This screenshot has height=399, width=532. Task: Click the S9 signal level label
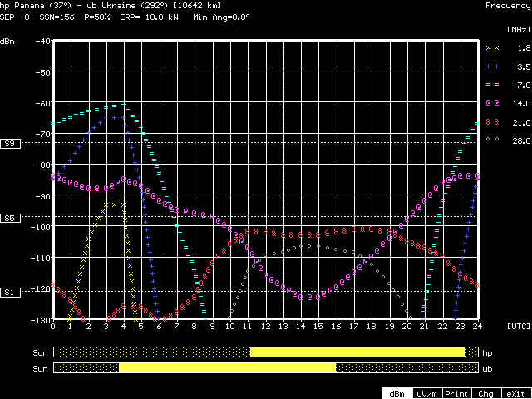tap(10, 144)
